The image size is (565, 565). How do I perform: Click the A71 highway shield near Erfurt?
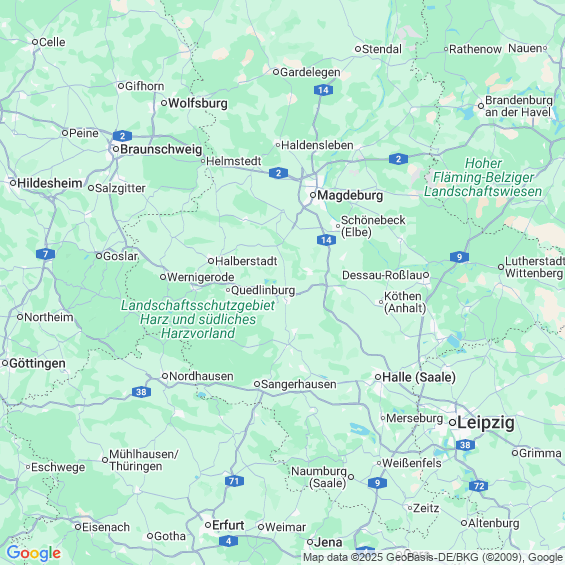tap(234, 481)
